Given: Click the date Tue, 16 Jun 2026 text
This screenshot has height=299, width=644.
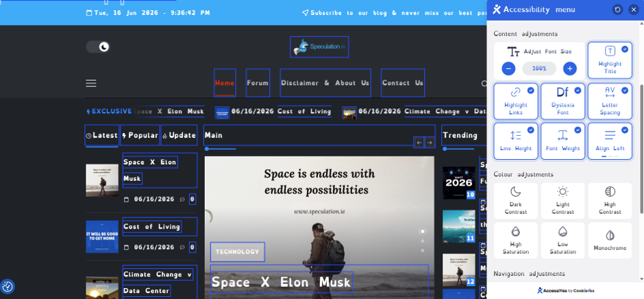Looking at the screenshot, I should pos(148,13).
